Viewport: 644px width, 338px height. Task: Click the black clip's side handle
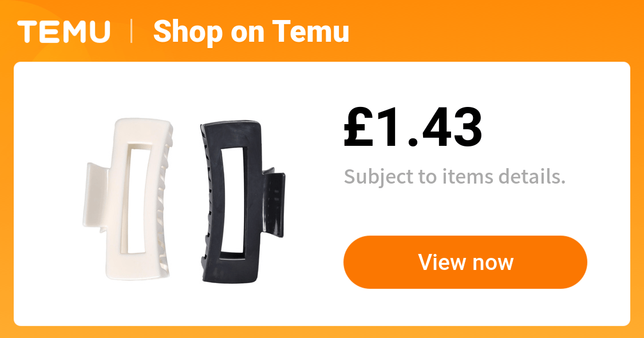273,202
